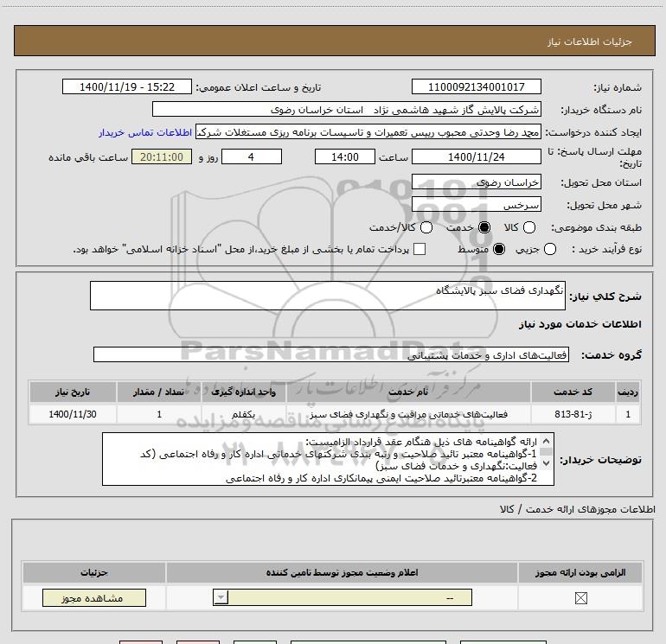Click the deadline time field 14:00
666x644 pixels.
(x=345, y=157)
